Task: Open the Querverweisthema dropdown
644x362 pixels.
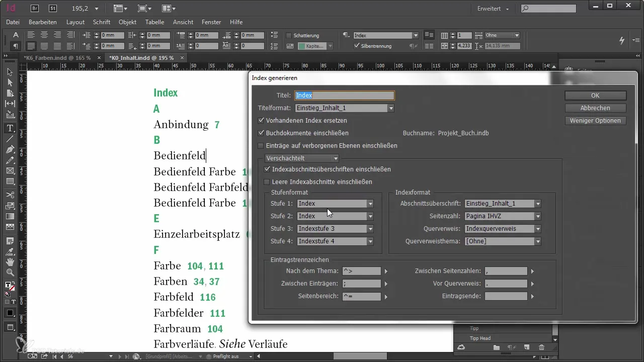Action: point(503,241)
